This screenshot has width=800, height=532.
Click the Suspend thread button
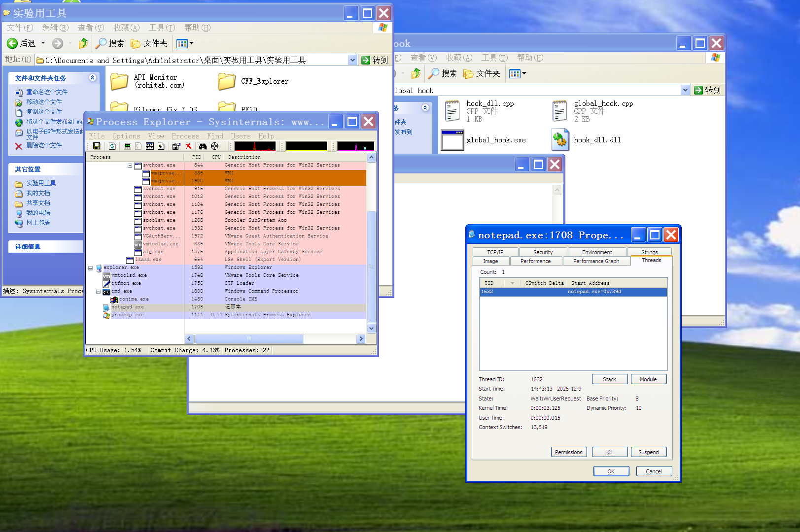point(649,452)
